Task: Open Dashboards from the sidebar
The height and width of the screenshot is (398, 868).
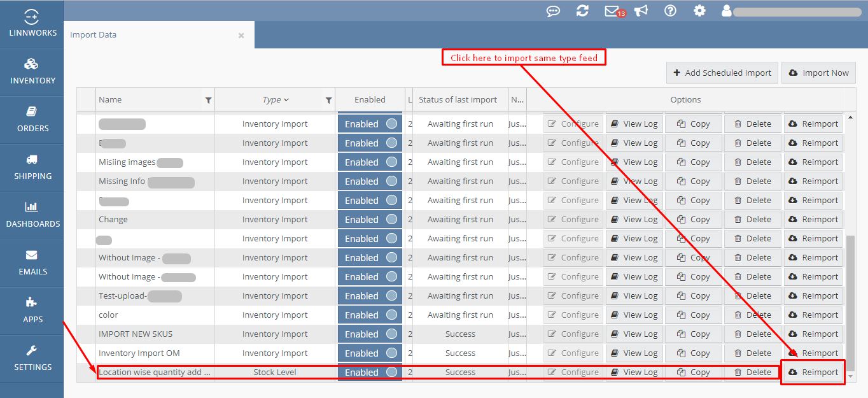Action: (32, 215)
